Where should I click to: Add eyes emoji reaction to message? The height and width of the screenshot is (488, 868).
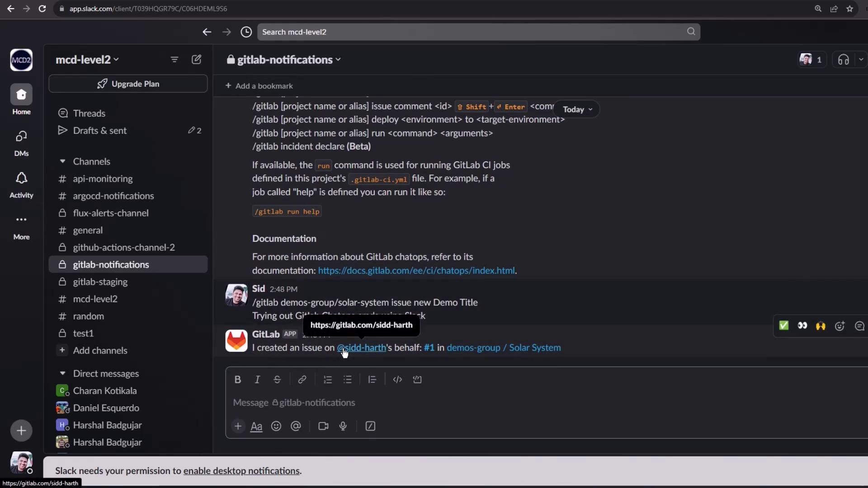tap(802, 326)
